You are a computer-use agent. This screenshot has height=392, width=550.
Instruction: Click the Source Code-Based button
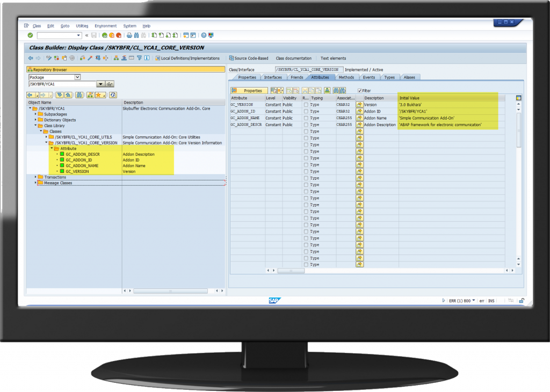(249, 58)
